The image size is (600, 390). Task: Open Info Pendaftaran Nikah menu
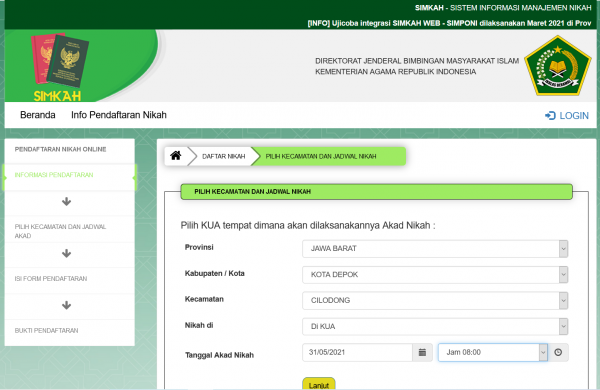(x=119, y=115)
